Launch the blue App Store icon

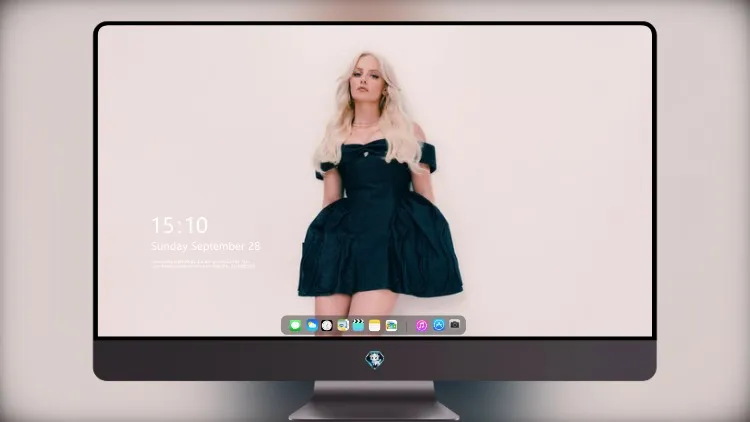439,325
